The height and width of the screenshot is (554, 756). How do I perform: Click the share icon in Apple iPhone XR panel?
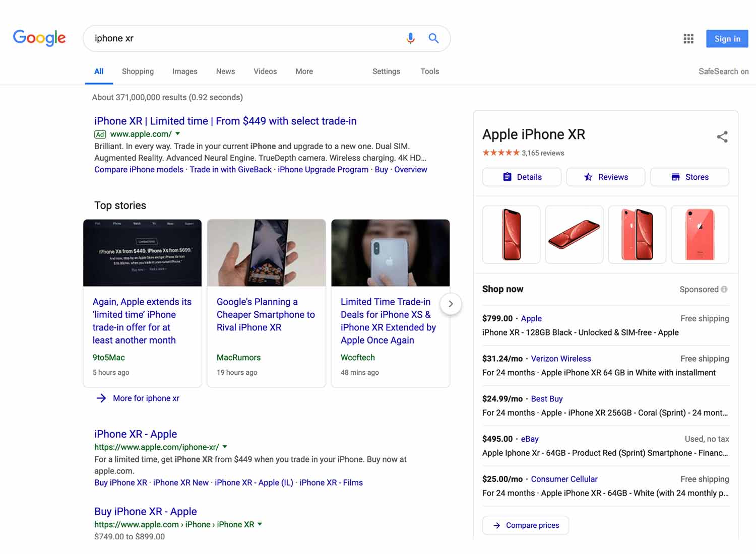click(x=722, y=136)
